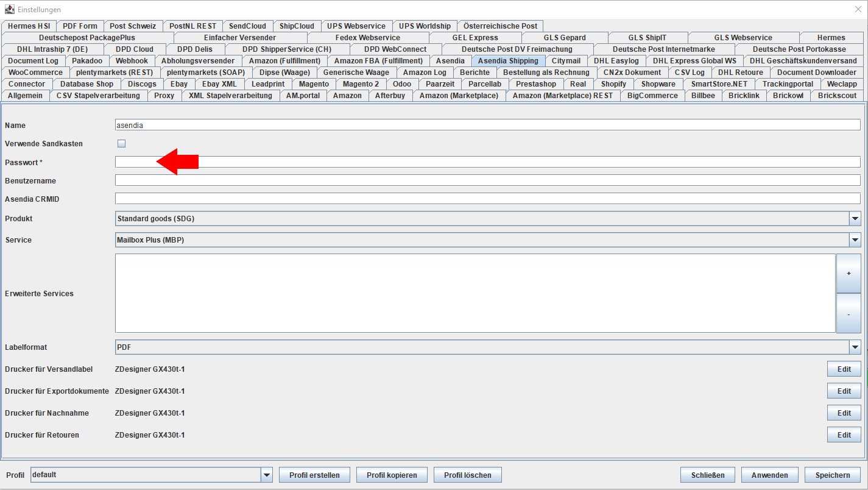Image resolution: width=868 pixels, height=490 pixels.
Task: Switch to the Ebay XML tab
Action: pos(219,84)
